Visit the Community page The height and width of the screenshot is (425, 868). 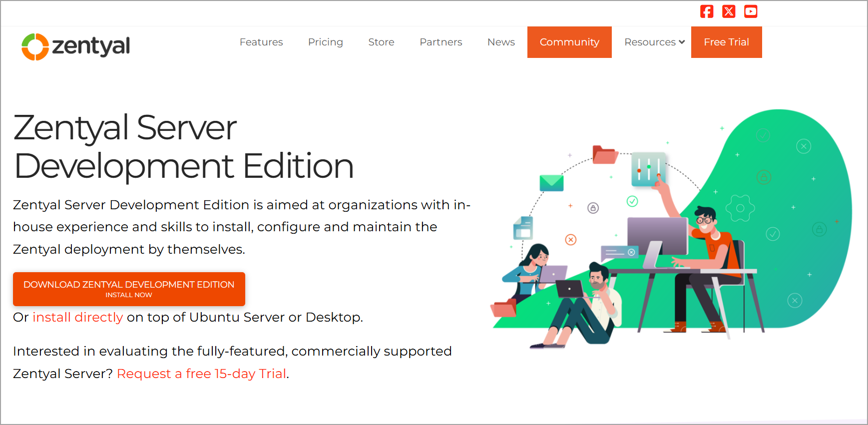[x=569, y=42]
